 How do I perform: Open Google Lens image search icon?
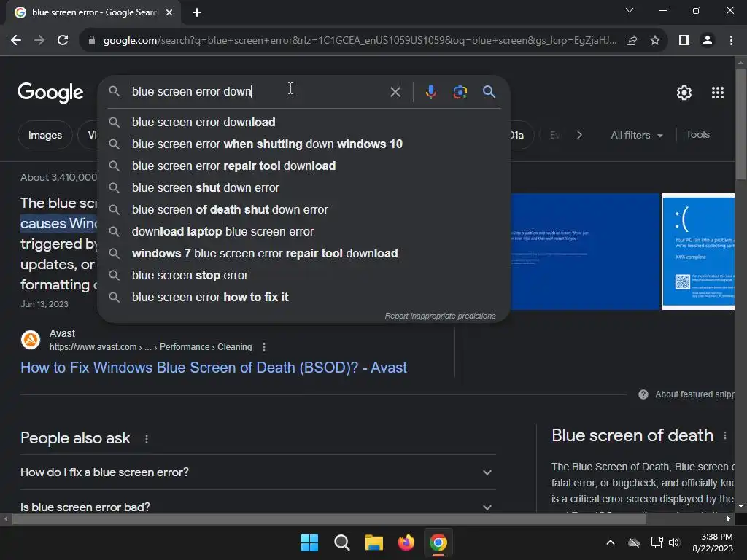pyautogui.click(x=460, y=91)
